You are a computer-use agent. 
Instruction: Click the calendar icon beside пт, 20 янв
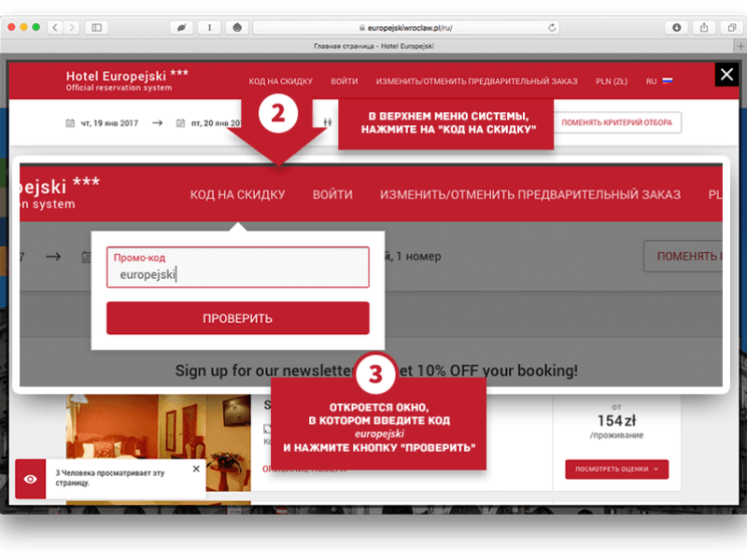[180, 123]
